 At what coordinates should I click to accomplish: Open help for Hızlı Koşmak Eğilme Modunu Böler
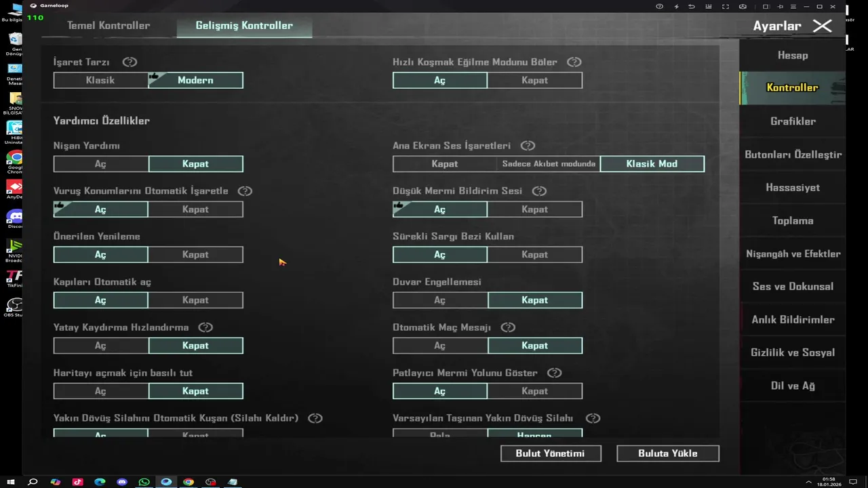pos(574,62)
